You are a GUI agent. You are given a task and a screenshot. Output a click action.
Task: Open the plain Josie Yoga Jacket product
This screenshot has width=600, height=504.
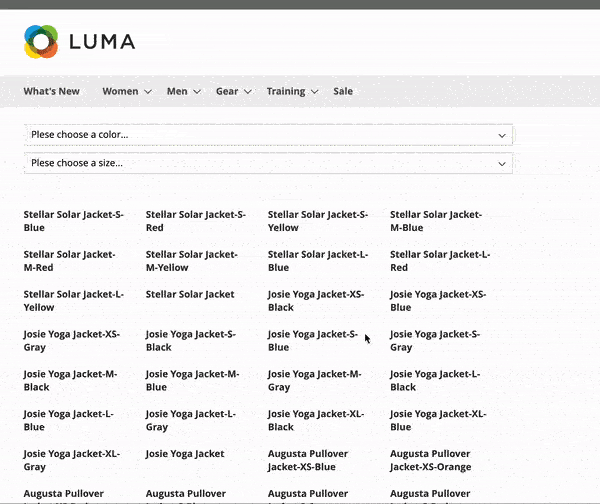click(185, 454)
